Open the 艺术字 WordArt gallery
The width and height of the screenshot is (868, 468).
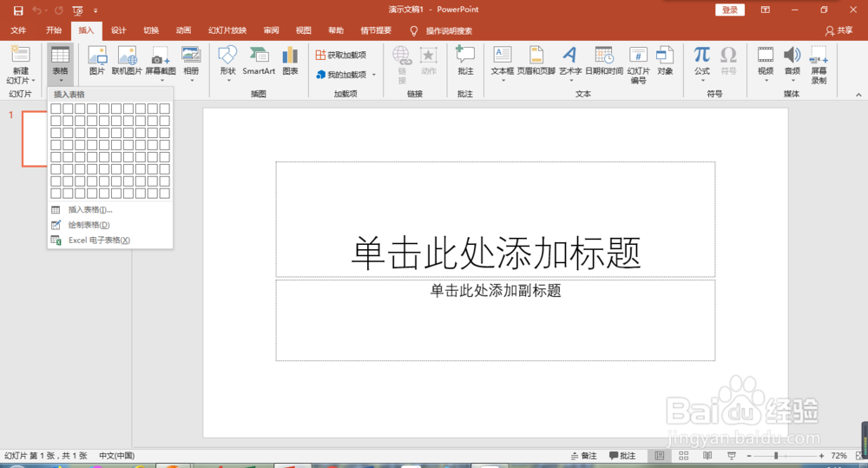tap(569, 63)
